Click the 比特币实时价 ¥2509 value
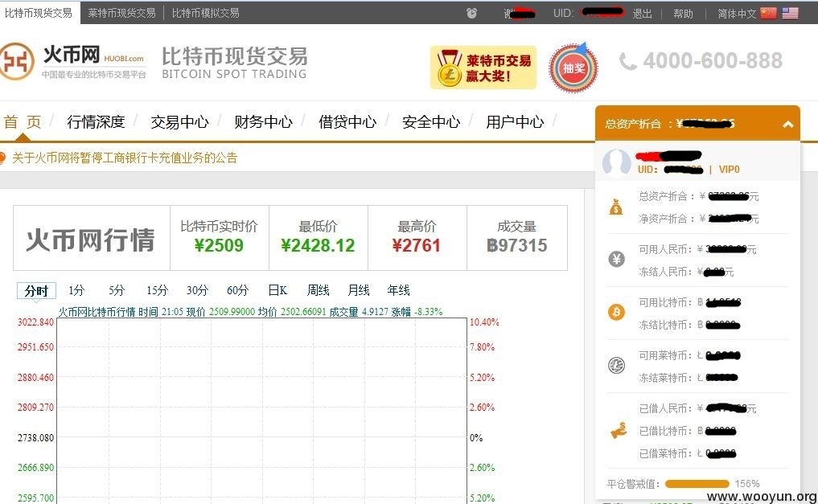 pos(219,245)
